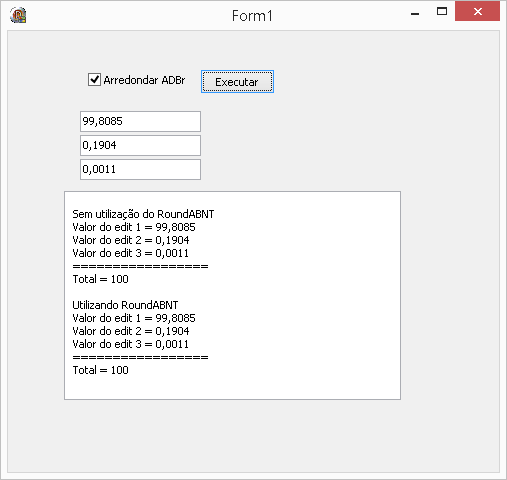507x480 pixels.
Task: Place cursor on 'Sem utilização do RoundABNT' line
Action: point(143,214)
